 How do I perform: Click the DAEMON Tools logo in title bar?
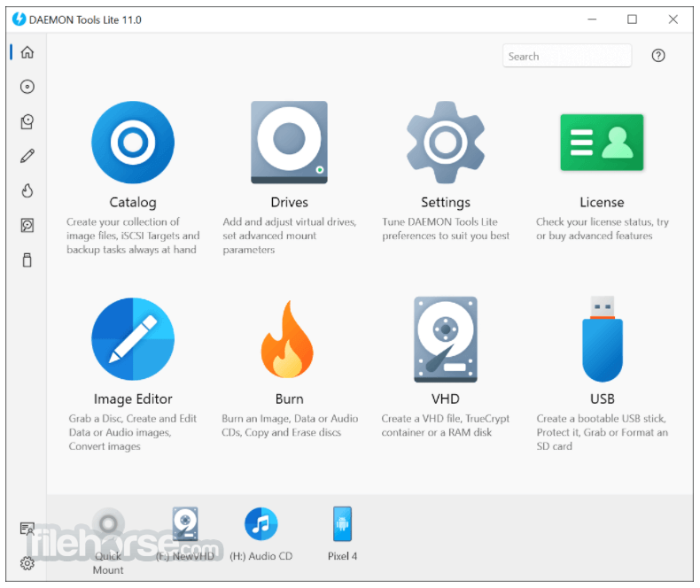tap(19, 19)
